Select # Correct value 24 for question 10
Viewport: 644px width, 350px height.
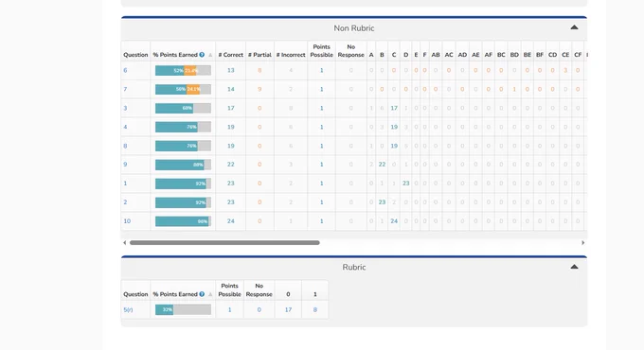pos(231,221)
